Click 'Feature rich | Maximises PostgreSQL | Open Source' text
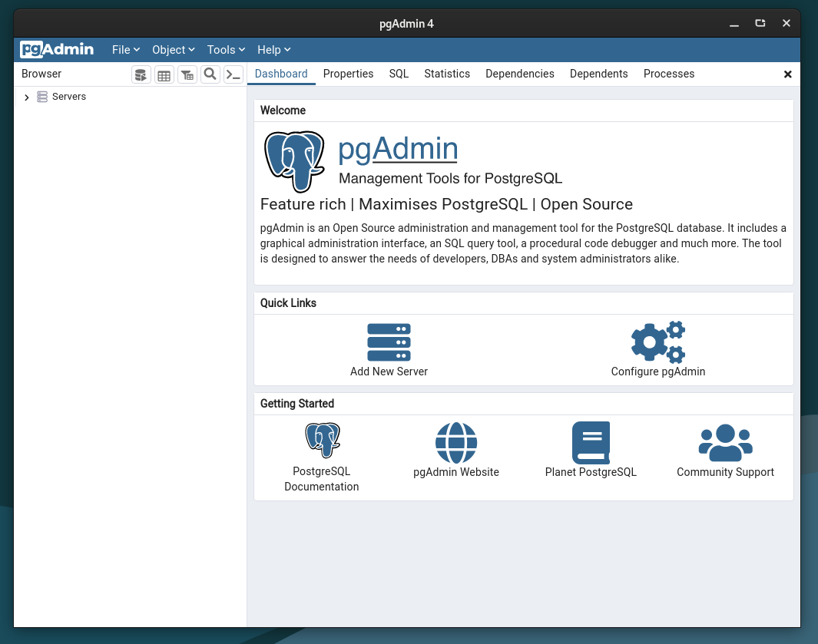Viewport: 818px width, 644px height. pos(446,204)
